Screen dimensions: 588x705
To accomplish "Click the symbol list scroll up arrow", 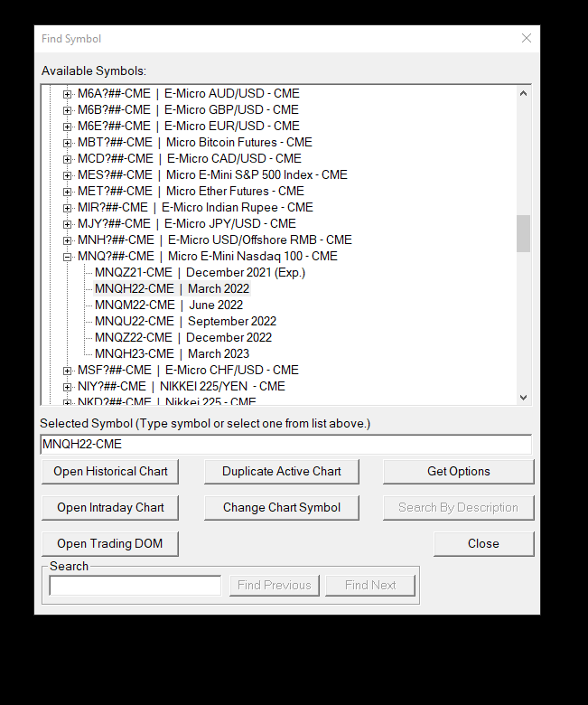I will click(x=523, y=93).
